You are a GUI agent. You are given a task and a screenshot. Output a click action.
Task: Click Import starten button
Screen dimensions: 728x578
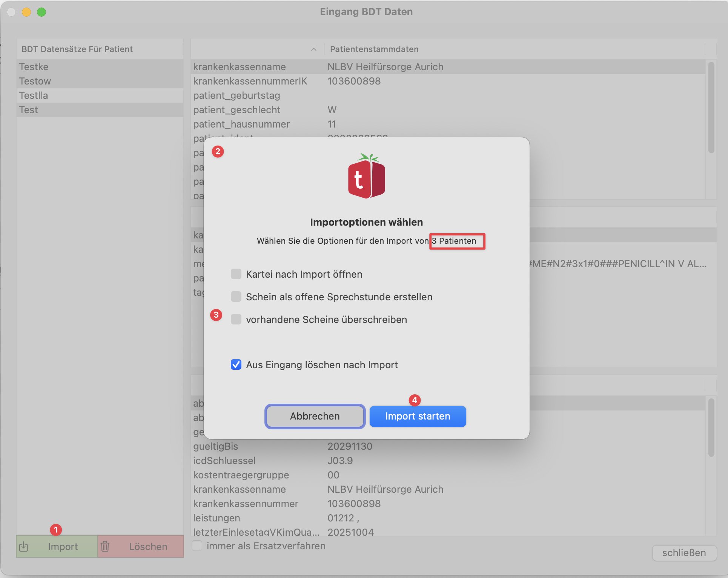(x=418, y=416)
